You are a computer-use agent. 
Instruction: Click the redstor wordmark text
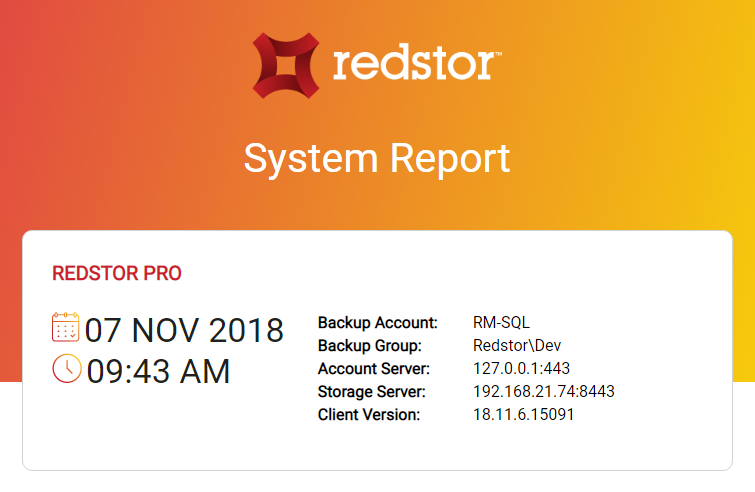[417, 64]
